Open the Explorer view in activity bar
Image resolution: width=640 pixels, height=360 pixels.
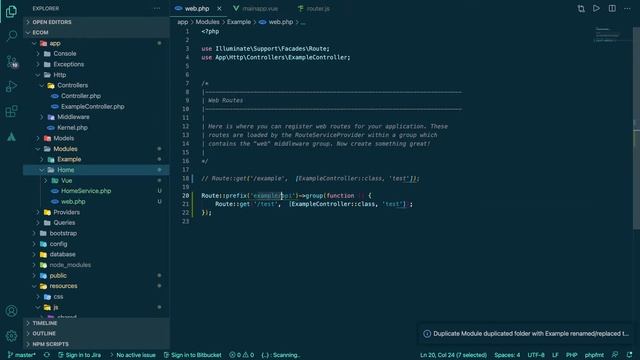pos(11,11)
